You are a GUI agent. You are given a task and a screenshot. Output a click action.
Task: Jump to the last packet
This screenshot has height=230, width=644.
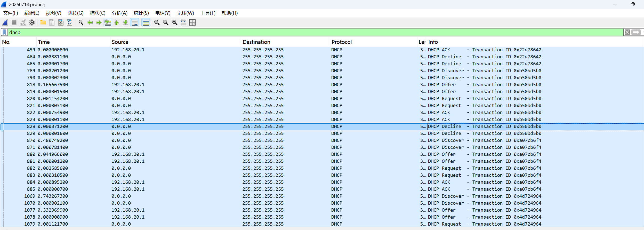125,23
